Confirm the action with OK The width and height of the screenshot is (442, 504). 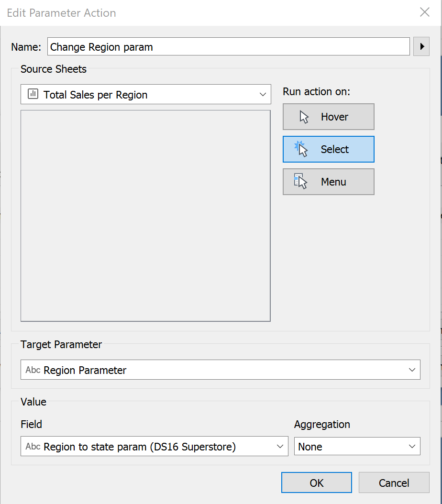coord(316,482)
